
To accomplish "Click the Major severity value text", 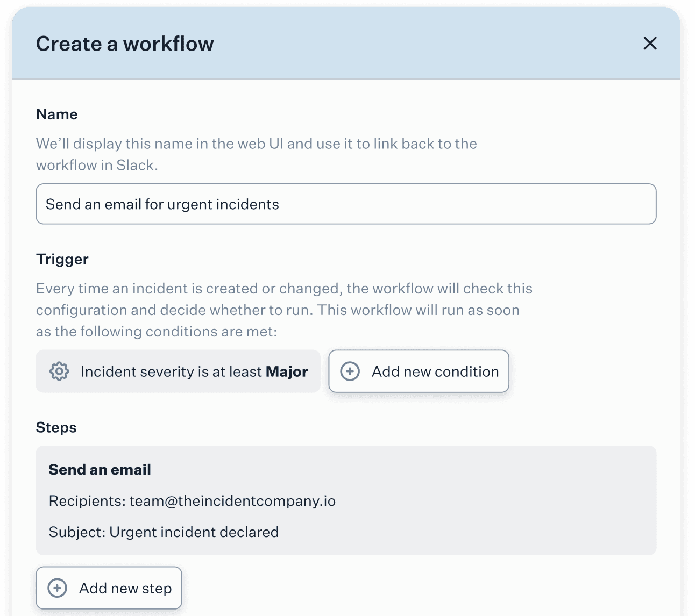I will [287, 371].
